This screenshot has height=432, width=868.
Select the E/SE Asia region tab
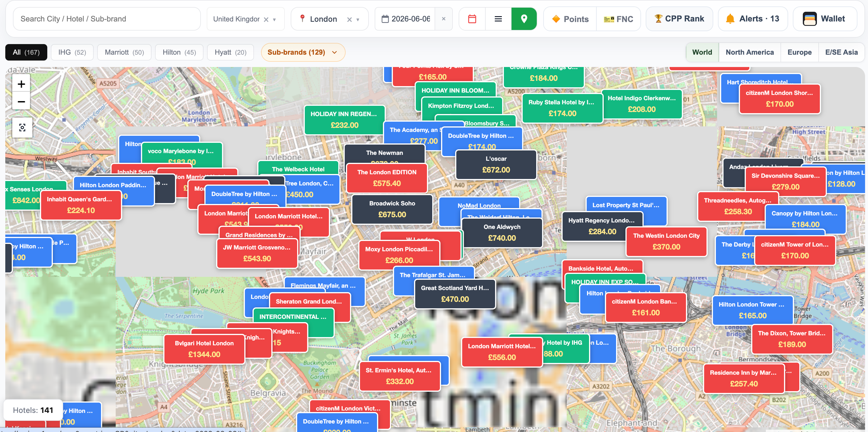[841, 52]
